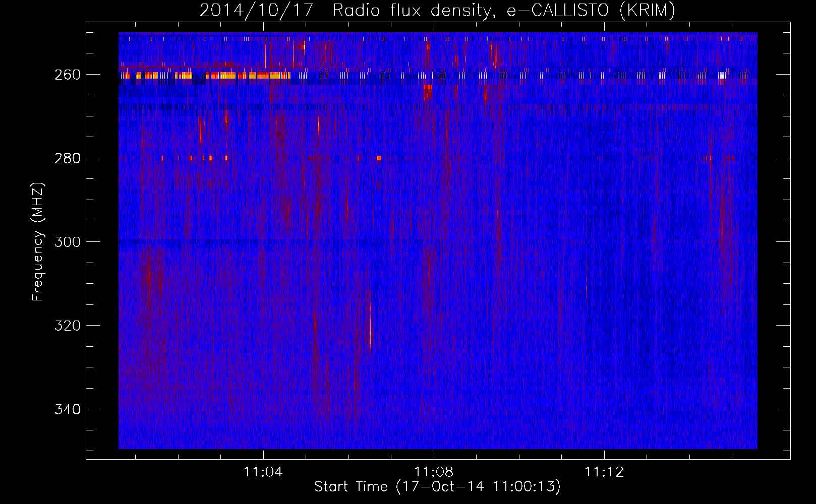Screen dimensions: 816x504
Task: Click the date 2014/10/17 in the title
Action: 257,10
